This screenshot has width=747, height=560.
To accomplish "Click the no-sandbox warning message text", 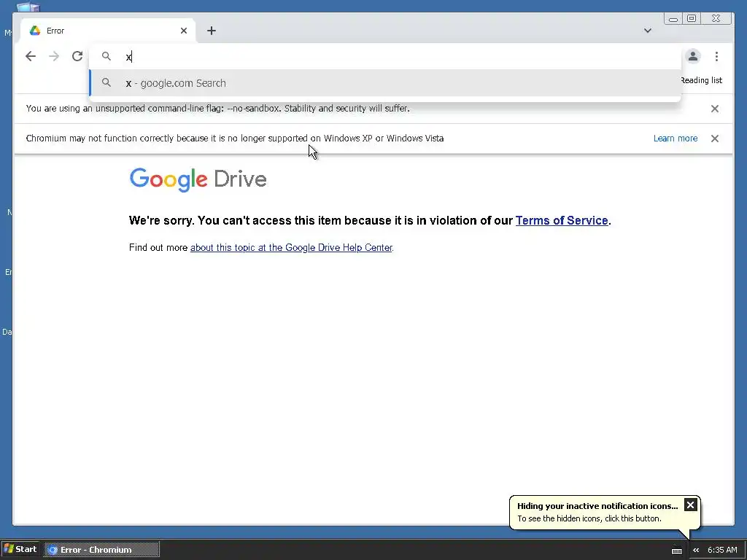I will tap(217, 109).
